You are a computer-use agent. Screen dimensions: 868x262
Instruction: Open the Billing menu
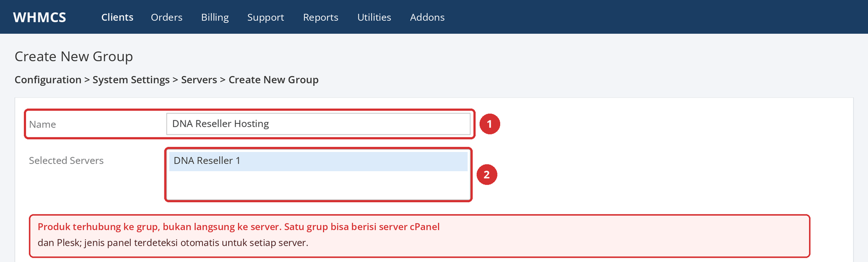click(215, 17)
